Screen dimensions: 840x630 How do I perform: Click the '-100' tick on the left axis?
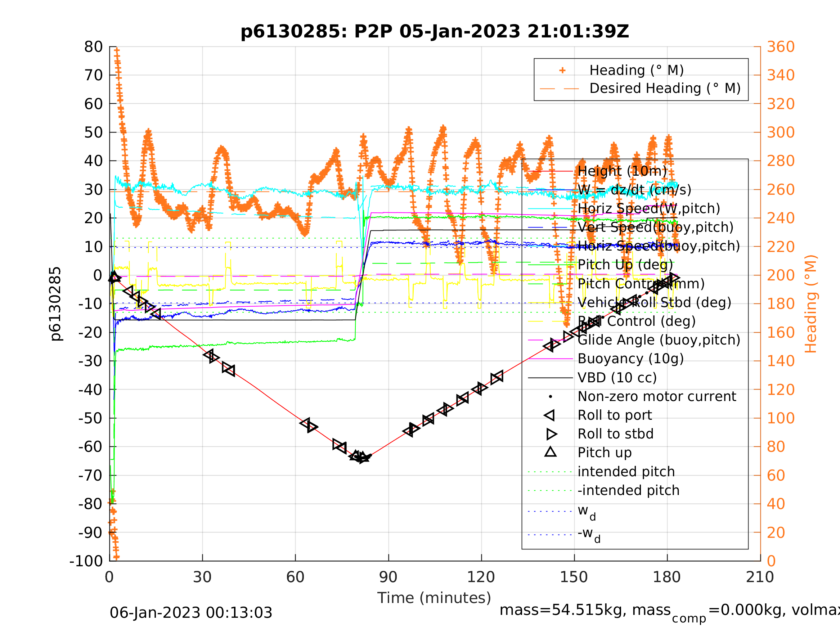tap(86, 561)
